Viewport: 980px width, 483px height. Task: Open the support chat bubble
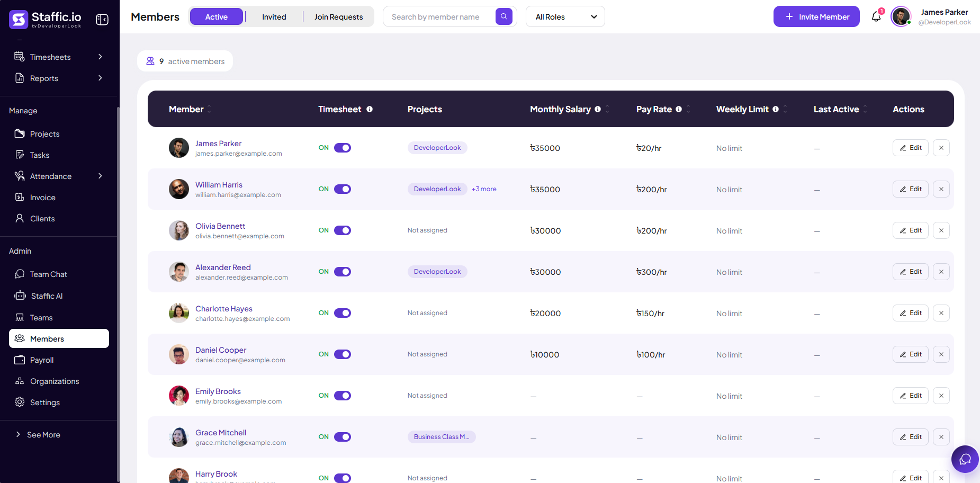pyautogui.click(x=965, y=459)
